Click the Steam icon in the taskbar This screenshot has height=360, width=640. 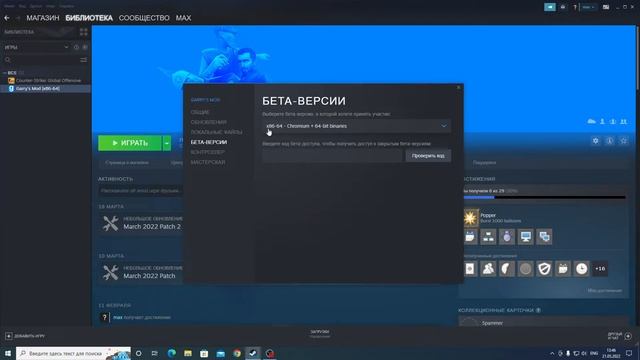tap(253, 353)
